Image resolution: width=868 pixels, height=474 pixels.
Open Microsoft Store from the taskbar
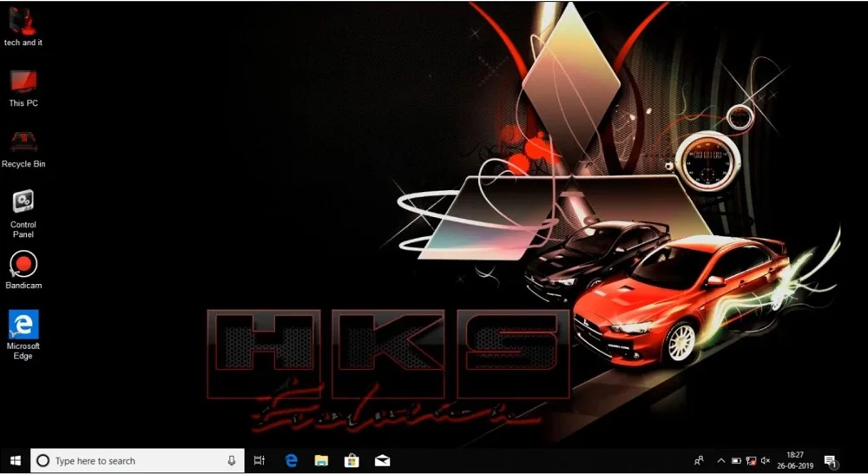click(352, 461)
